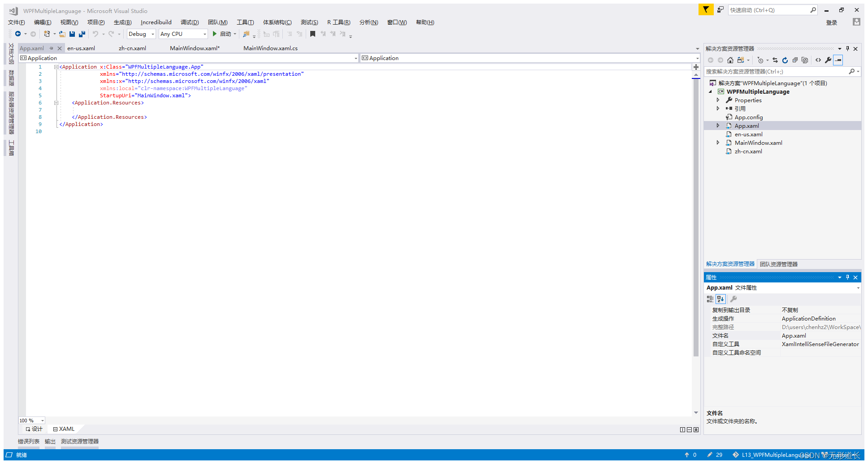Open the 100 % zoom dropdown
868x464 pixels.
(x=31, y=421)
